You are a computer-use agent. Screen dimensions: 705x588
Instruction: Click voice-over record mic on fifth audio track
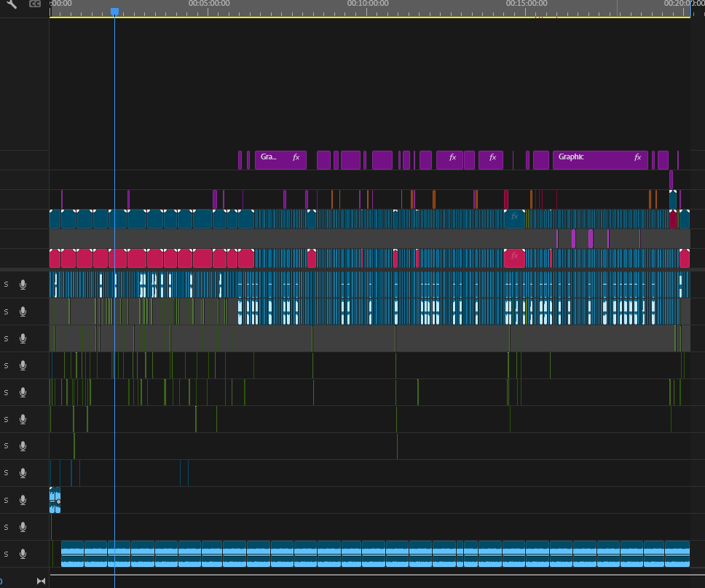(23, 392)
